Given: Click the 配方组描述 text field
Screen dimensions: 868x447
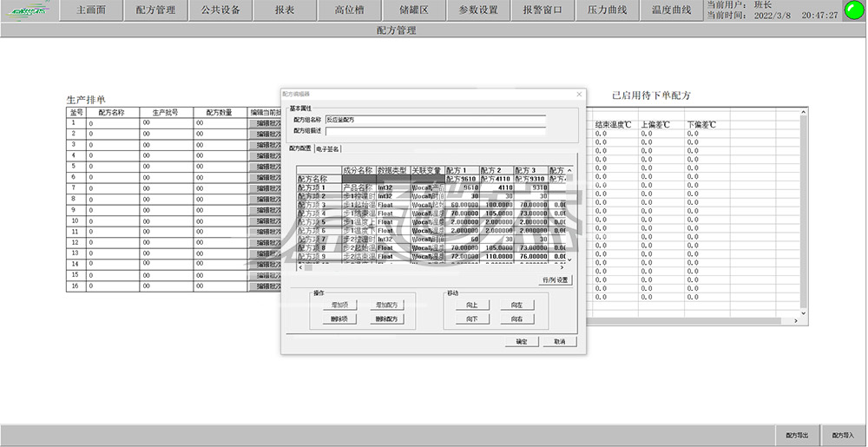Looking at the screenshot, I should tap(434, 131).
